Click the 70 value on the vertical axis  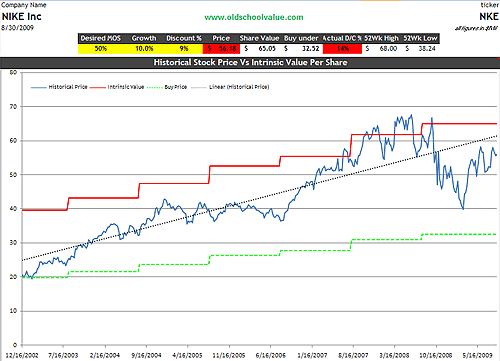[13, 107]
